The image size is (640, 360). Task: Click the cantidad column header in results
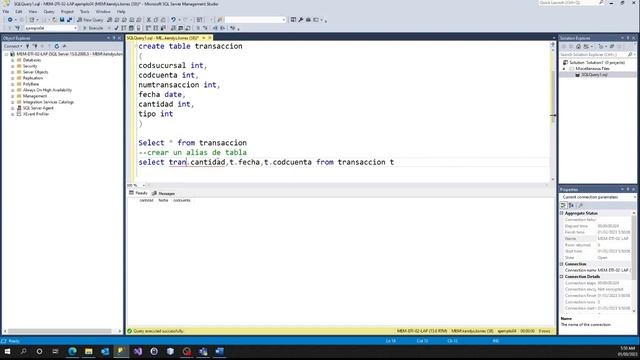[x=146, y=200]
